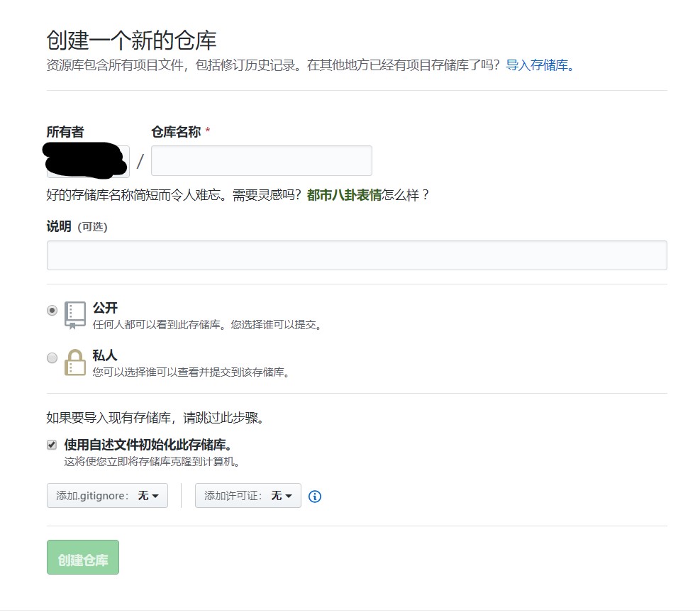The image size is (700, 615).
Task: Click the 创建一个新的仓库 heading
Action: [x=131, y=40]
